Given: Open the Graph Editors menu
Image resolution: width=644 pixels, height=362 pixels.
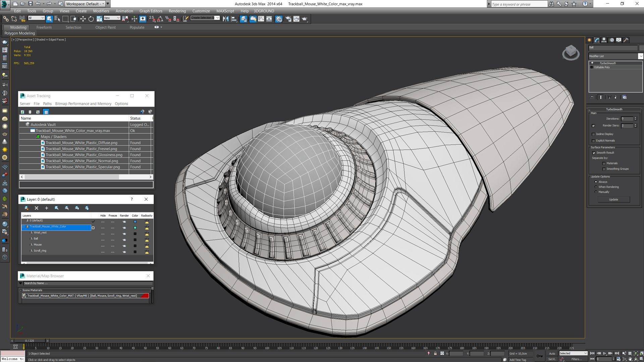Looking at the screenshot, I should click(150, 11).
